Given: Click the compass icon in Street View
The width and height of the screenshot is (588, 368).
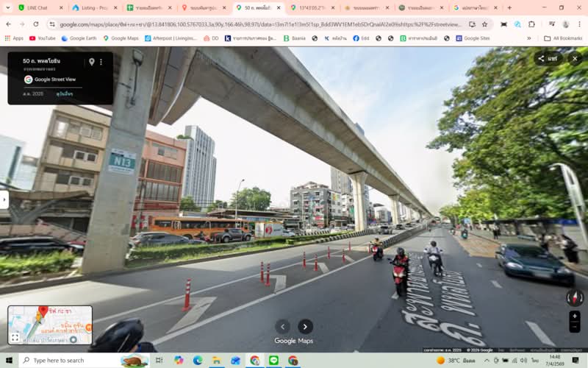Looking at the screenshot, I should click(574, 297).
